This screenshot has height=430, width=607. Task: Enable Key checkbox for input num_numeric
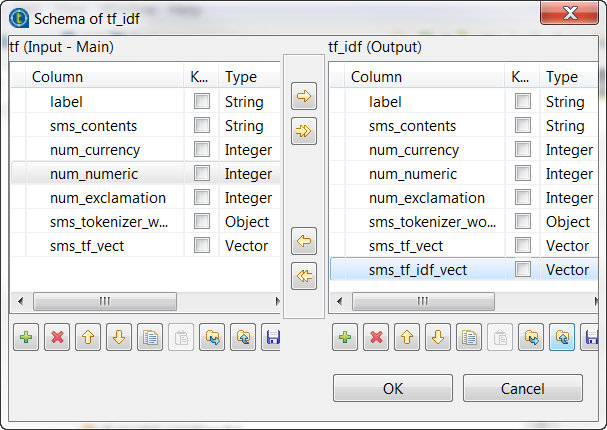(x=202, y=173)
